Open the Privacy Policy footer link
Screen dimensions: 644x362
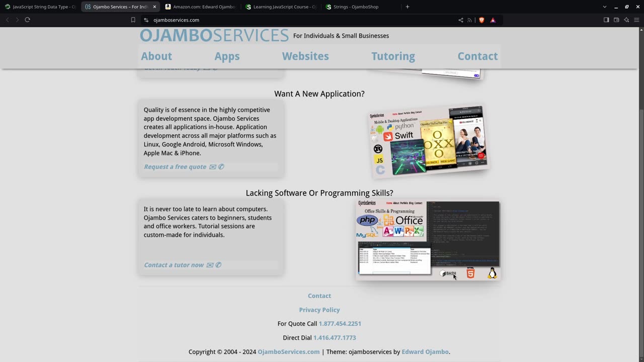[319, 310]
